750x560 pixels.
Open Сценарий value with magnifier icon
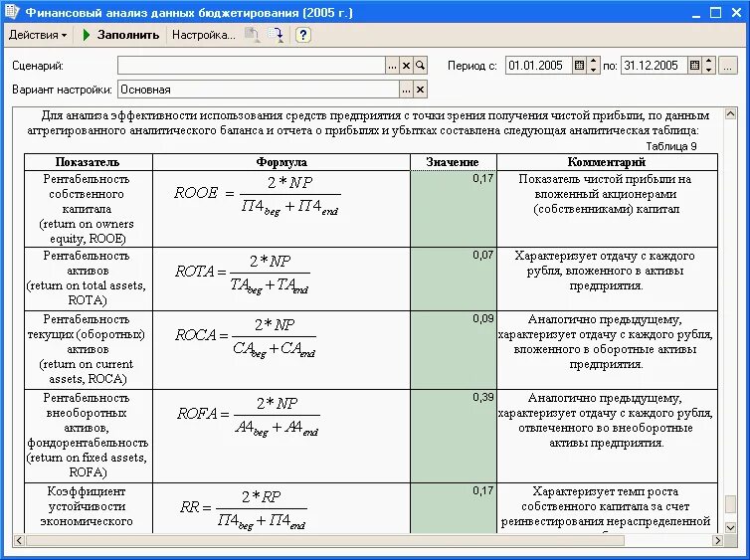click(420, 66)
